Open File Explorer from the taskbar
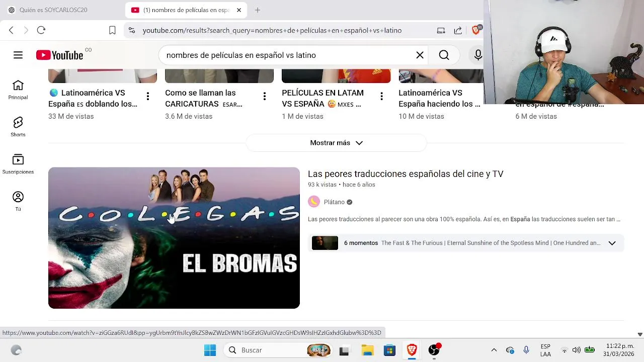This screenshot has width=644, height=362. (367, 350)
